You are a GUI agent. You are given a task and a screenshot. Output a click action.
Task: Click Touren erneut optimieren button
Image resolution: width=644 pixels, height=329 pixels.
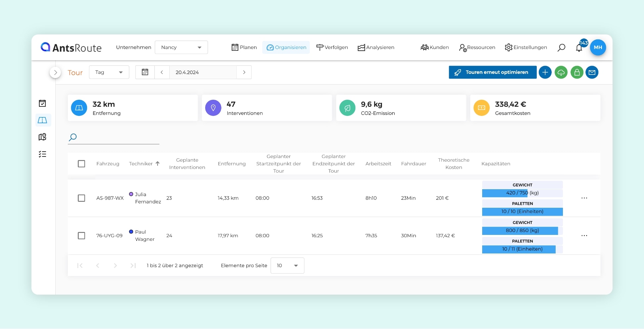[x=492, y=72]
